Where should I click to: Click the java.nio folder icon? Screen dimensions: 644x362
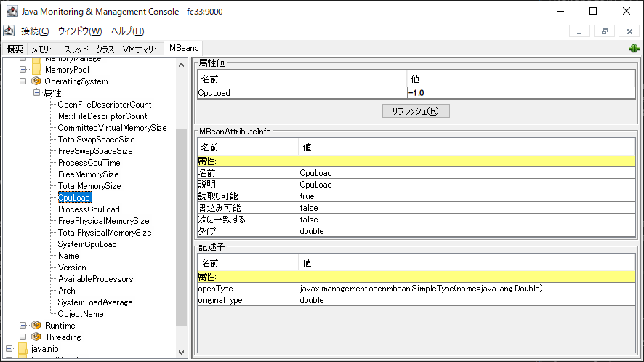pos(23,349)
